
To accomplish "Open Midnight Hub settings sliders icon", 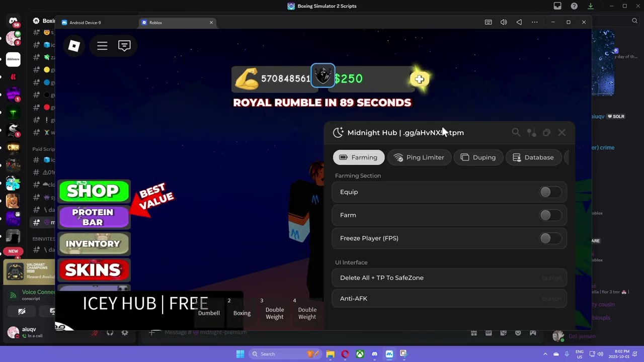I will [x=531, y=132].
